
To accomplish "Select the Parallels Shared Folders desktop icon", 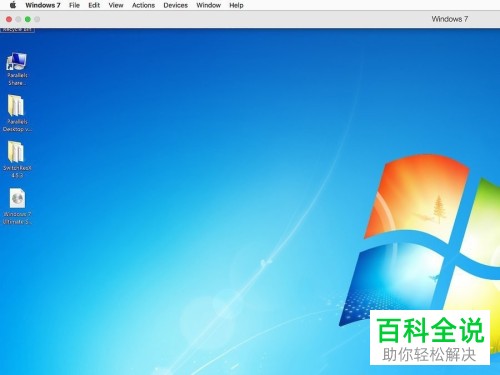I will point(17,69).
